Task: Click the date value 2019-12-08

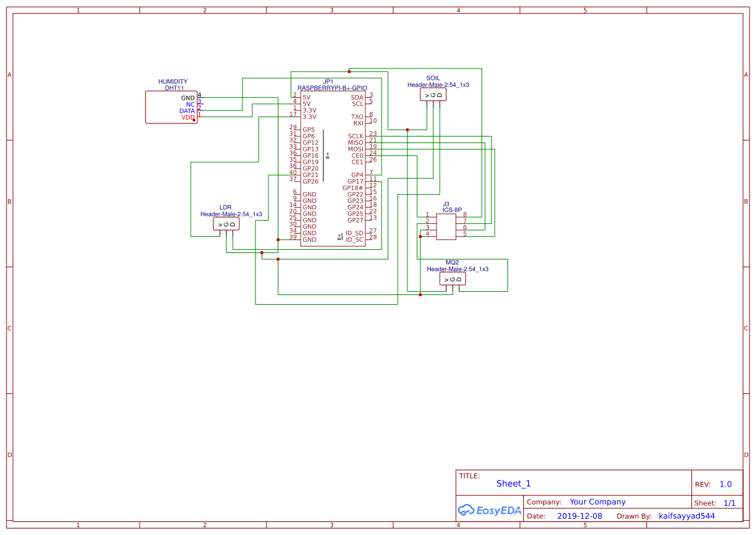Action: [x=579, y=516]
